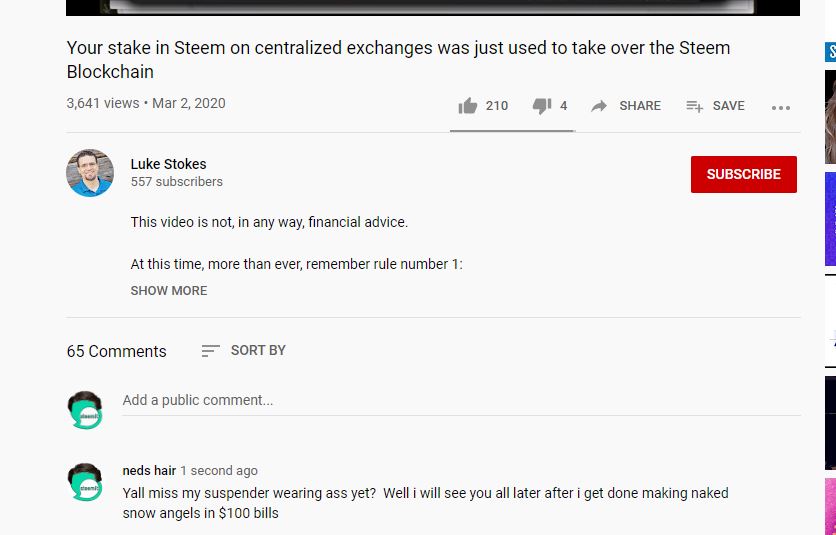836x535 pixels.
Task: Expand description with SHOW MORE
Action: pos(168,291)
